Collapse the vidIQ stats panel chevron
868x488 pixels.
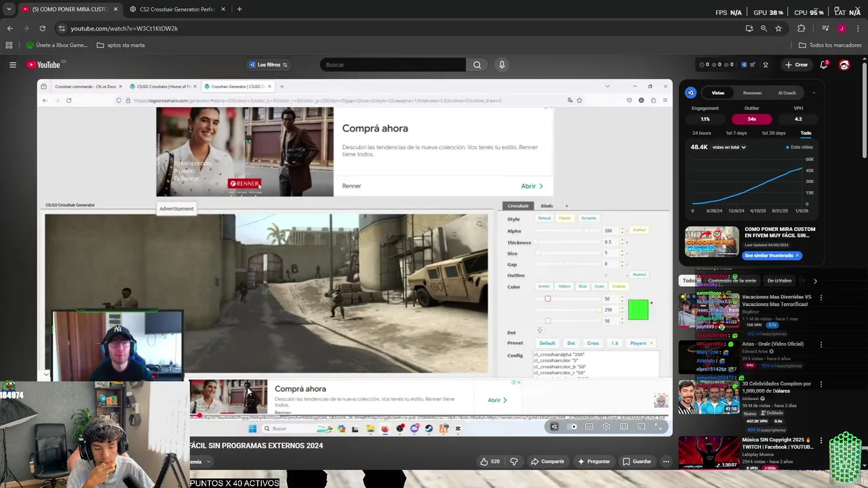click(x=813, y=93)
